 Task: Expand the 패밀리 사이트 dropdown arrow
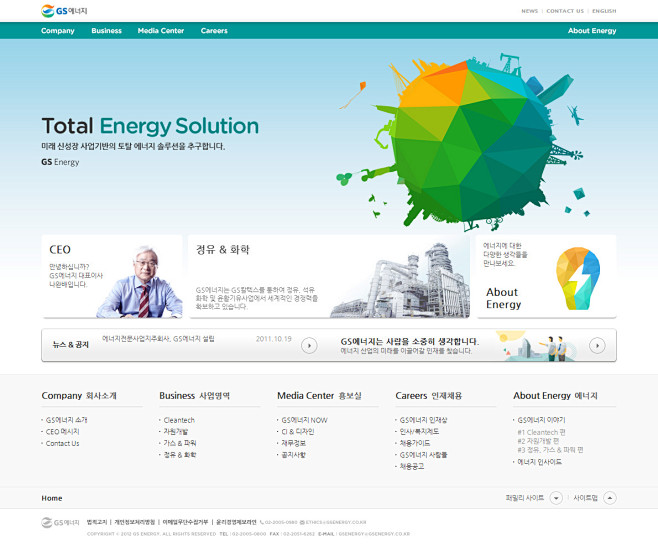pyautogui.click(x=556, y=498)
